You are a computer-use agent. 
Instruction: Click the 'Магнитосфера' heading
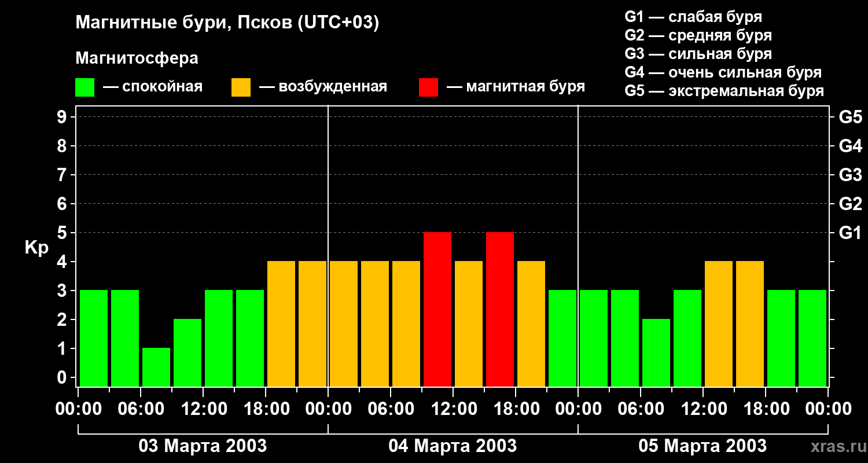pos(137,58)
